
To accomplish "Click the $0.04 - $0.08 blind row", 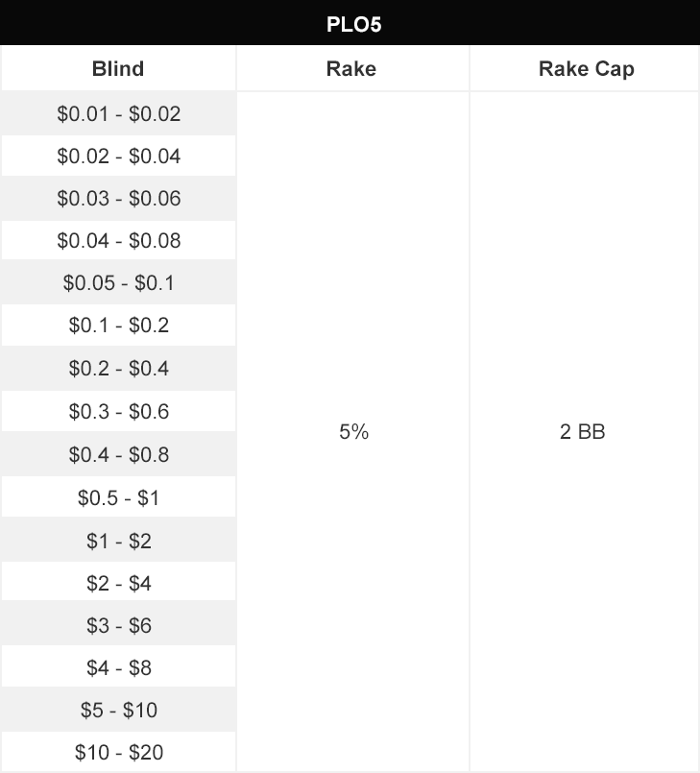I will pos(118,241).
